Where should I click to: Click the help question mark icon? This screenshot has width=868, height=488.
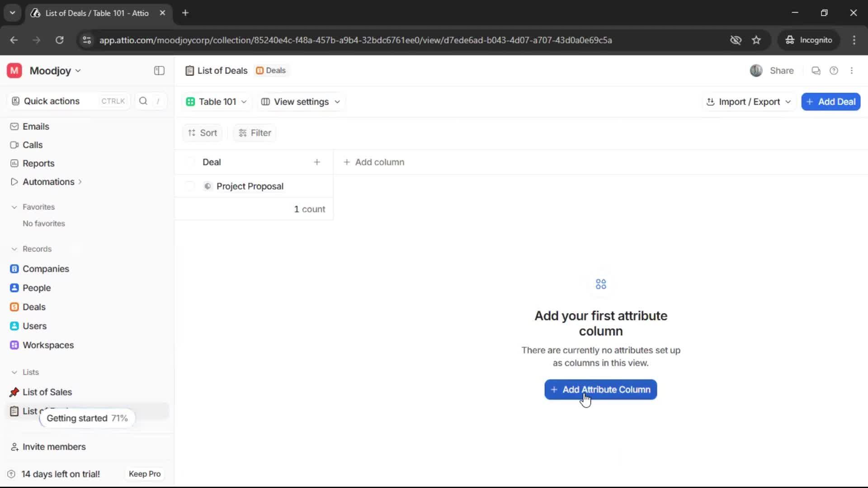[834, 70]
